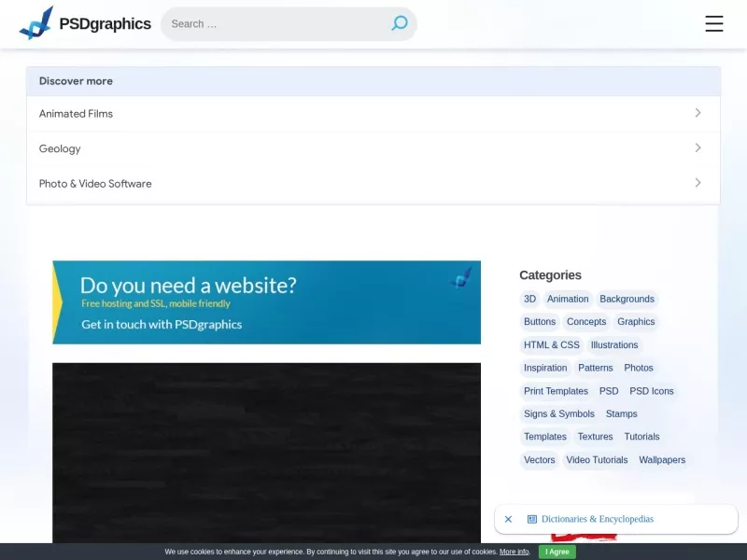
Task: Select the Buttons category tag
Action: click(540, 322)
